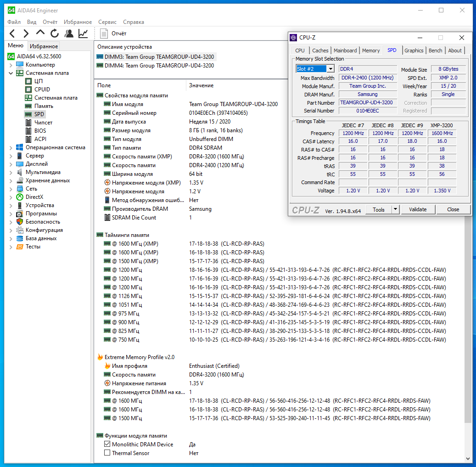Open the Bench tab in CPU-Z

tap(435, 51)
